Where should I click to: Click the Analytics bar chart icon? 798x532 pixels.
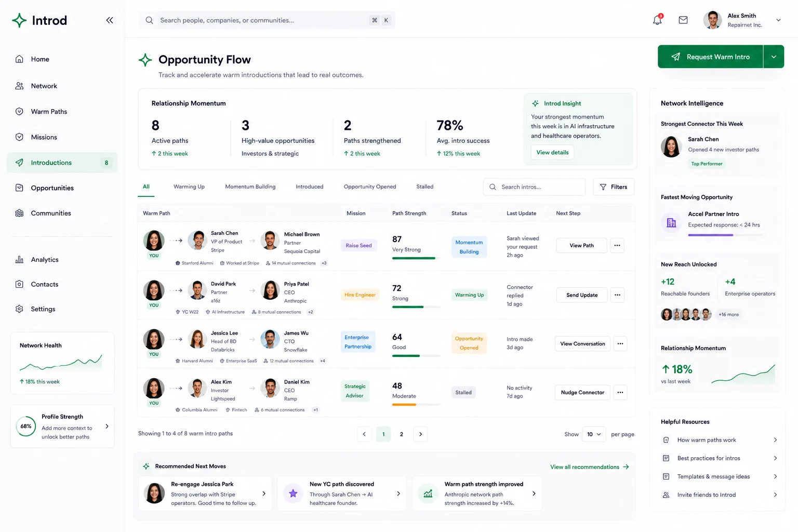19,259
